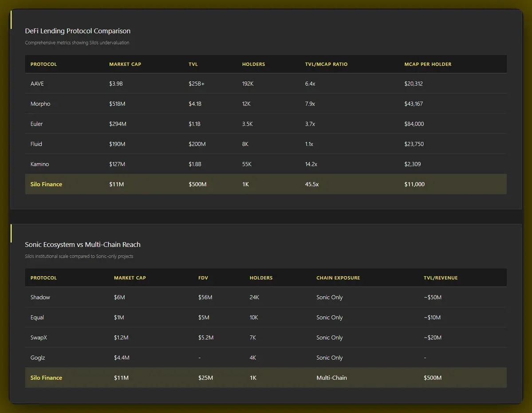Select the AAVE protocol name cell
The image size is (532, 413).
[x=37, y=83]
